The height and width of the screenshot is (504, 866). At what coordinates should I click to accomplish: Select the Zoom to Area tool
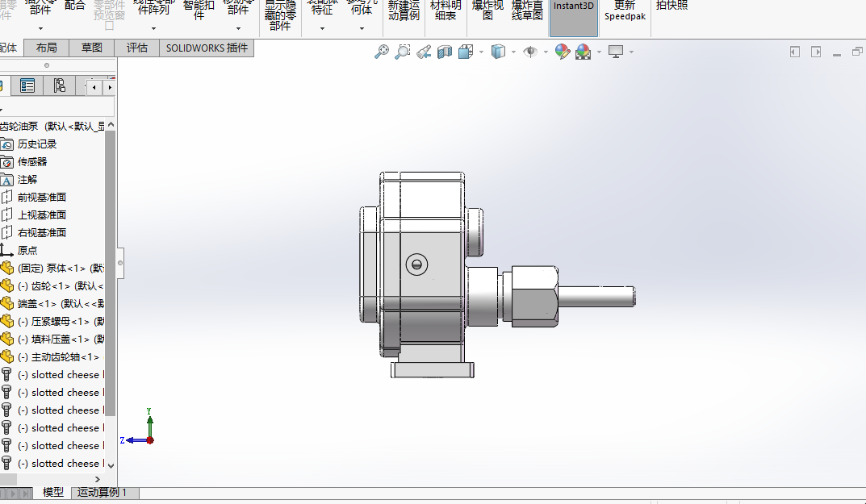click(x=403, y=52)
